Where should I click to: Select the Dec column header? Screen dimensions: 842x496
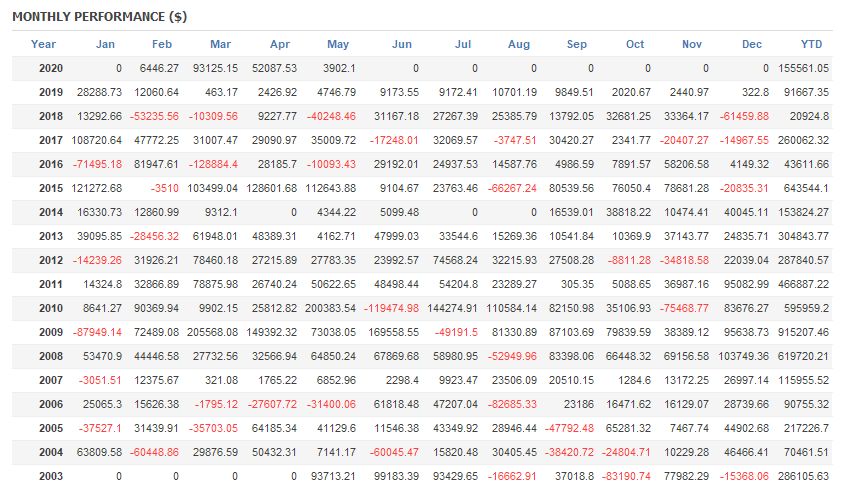752,44
